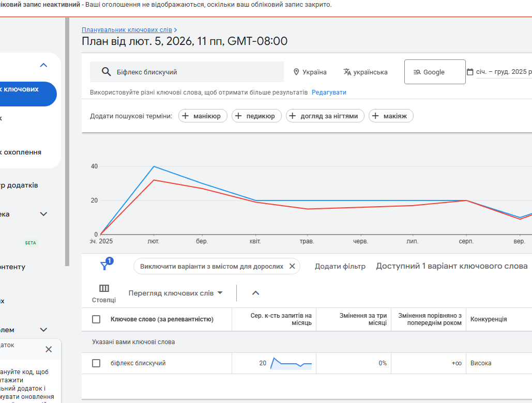Open the Планувальник ключових слів breadcrumb link
Viewport: 532px width, 403px height.
tap(127, 30)
